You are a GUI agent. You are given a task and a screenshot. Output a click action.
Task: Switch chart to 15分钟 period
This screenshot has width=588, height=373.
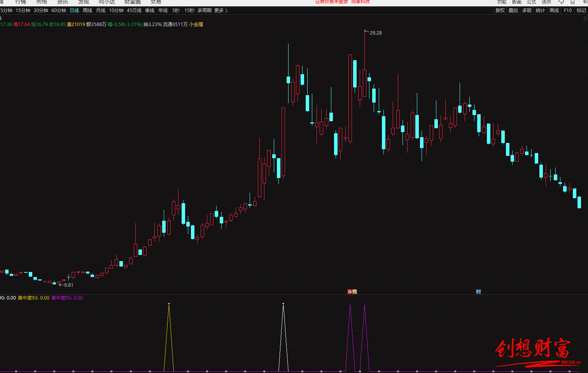(23, 10)
